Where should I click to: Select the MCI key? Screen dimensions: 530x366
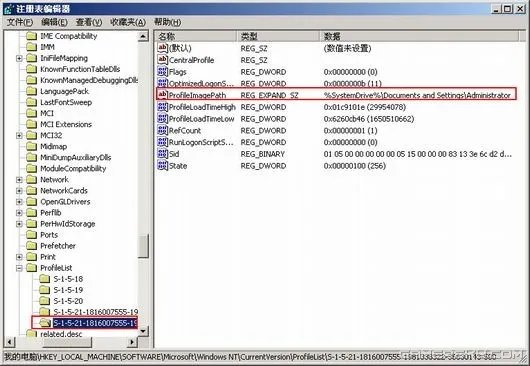point(47,114)
